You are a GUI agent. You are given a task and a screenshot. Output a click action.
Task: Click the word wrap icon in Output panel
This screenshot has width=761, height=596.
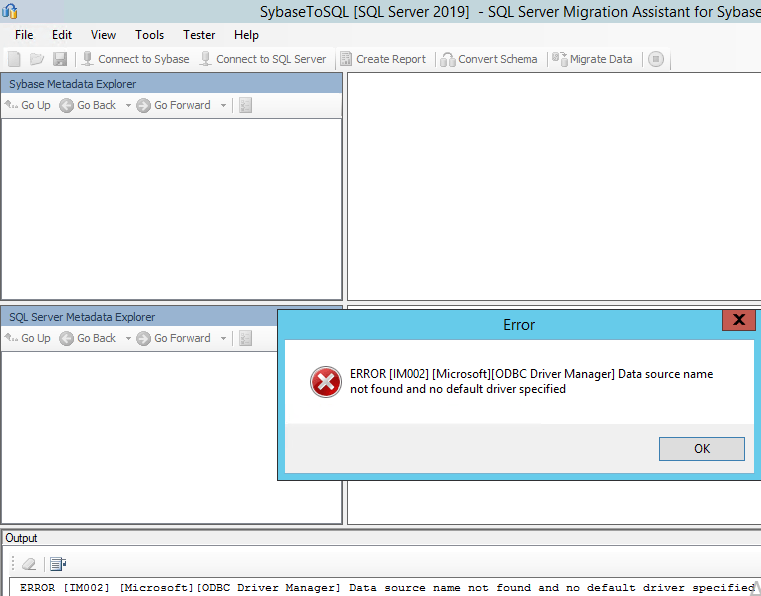coord(58,563)
